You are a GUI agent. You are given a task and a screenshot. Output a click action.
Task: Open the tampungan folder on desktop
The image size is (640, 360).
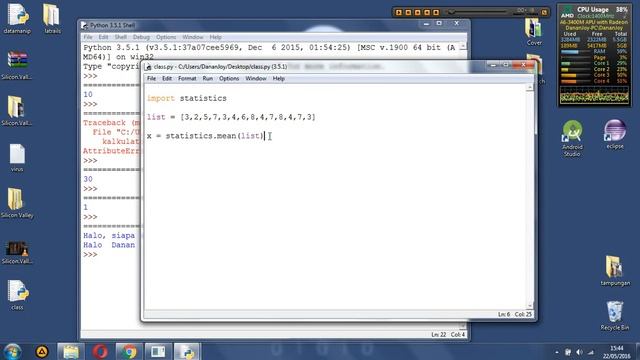pyautogui.click(x=615, y=270)
